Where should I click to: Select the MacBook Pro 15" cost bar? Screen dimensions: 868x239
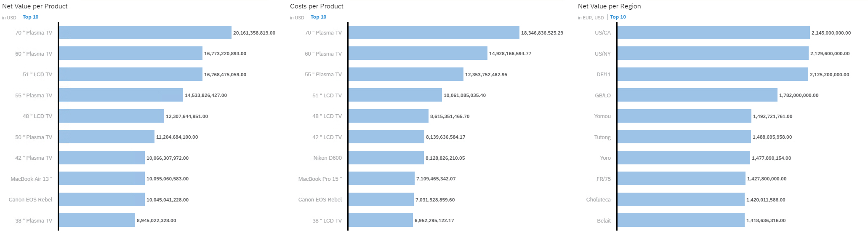pos(381,178)
